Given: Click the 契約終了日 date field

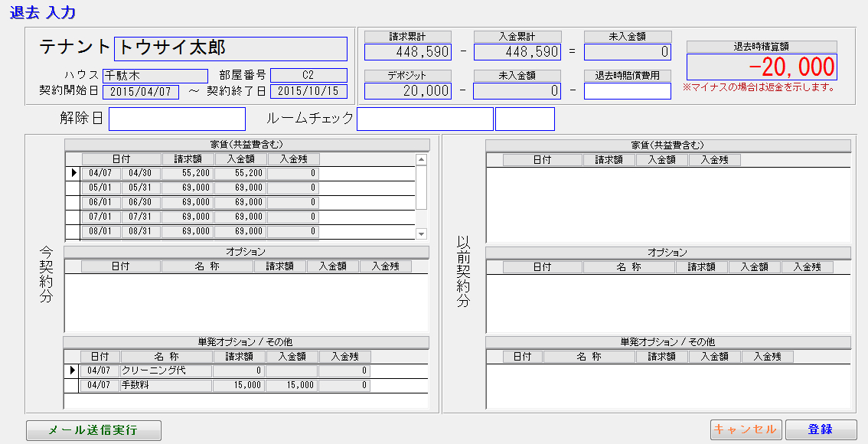Looking at the screenshot, I should [308, 92].
